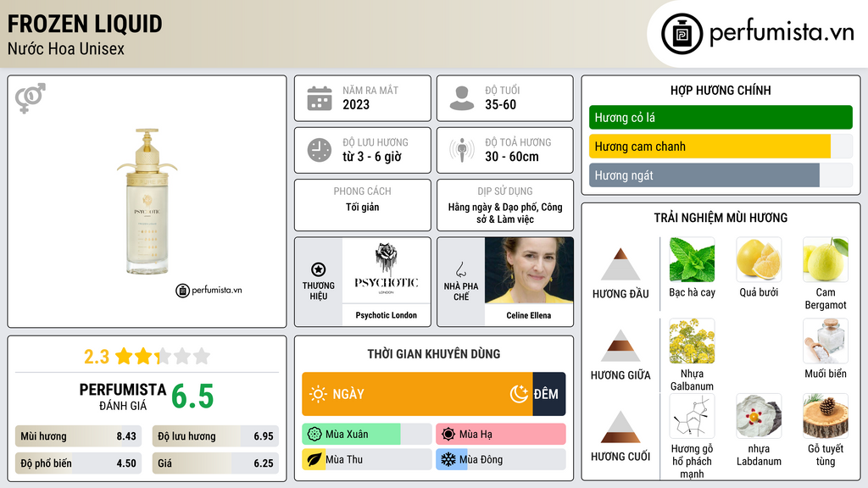Click the Hương cuối pyramid icon

[620, 427]
